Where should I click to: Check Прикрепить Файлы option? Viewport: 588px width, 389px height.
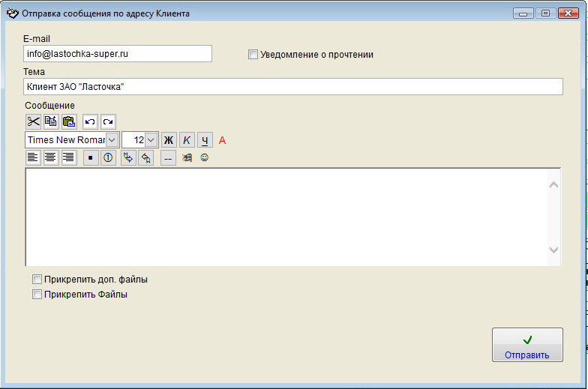37,294
